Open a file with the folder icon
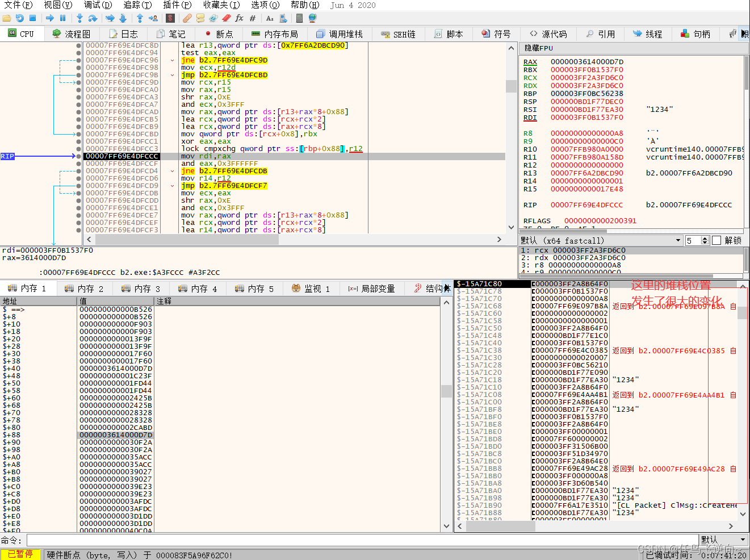The image size is (750, 560). (7, 18)
